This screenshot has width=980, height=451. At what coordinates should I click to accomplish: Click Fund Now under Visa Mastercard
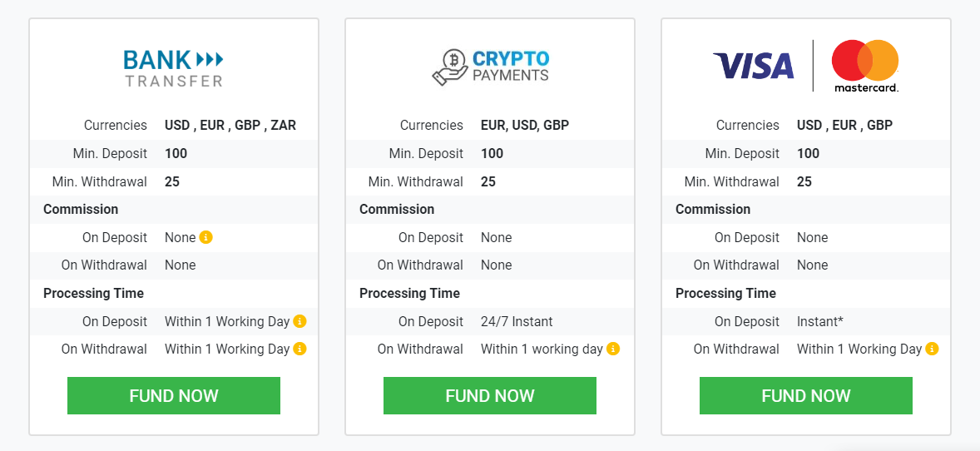click(x=806, y=395)
